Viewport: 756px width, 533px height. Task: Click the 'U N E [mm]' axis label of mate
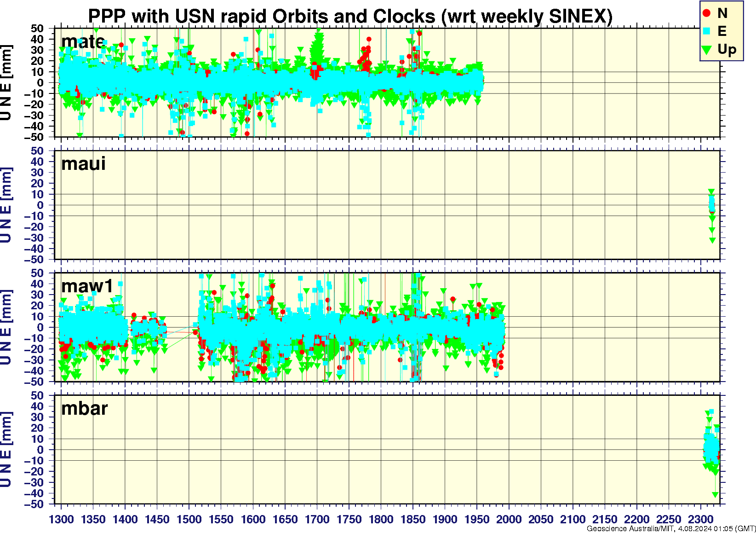point(6,83)
